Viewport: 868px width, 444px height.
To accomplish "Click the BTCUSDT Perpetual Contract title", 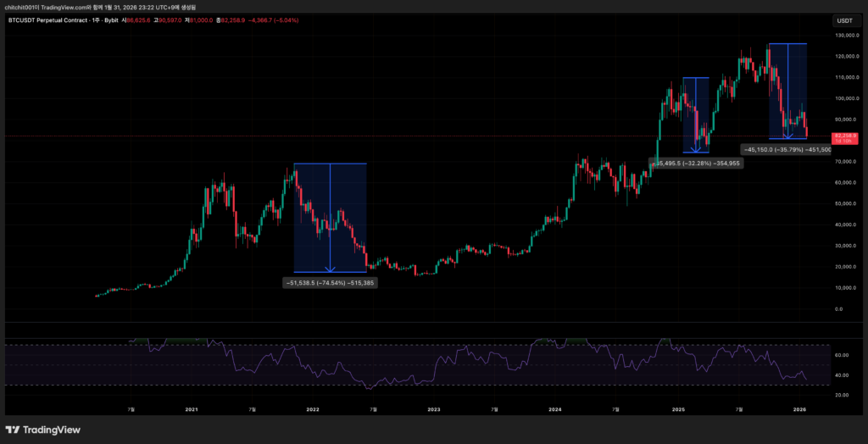I will coord(53,19).
